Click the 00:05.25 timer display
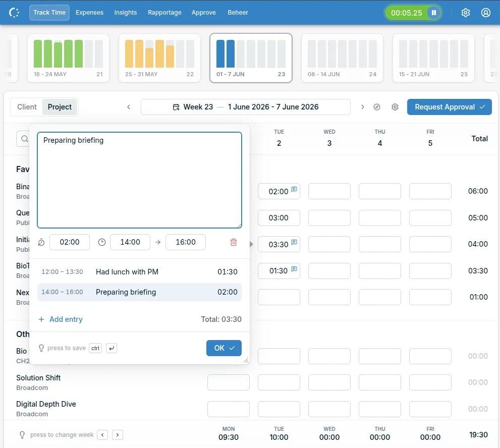The width and height of the screenshot is (500, 448). click(x=406, y=13)
